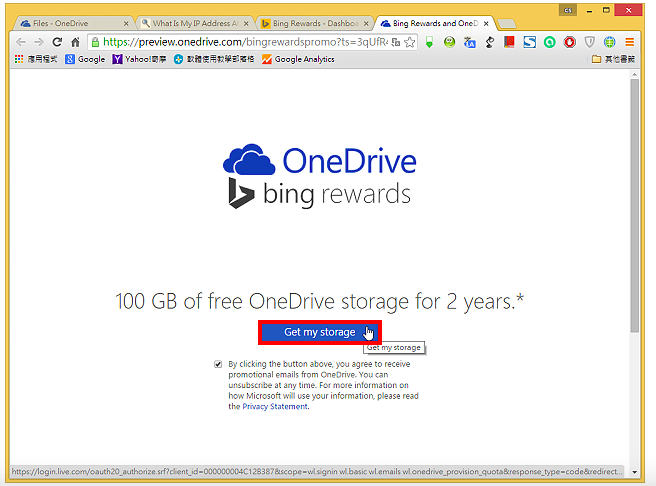Switch to the Files - OneDrive tab

(x=71, y=23)
